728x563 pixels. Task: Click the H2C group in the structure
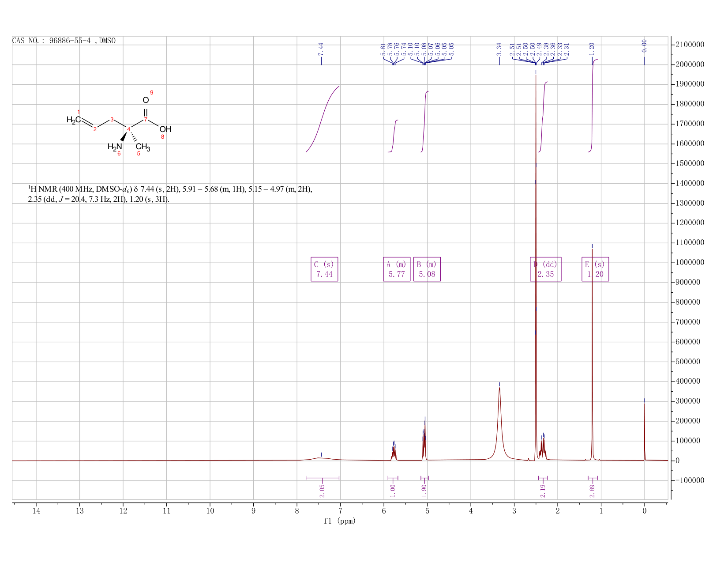[x=74, y=120]
